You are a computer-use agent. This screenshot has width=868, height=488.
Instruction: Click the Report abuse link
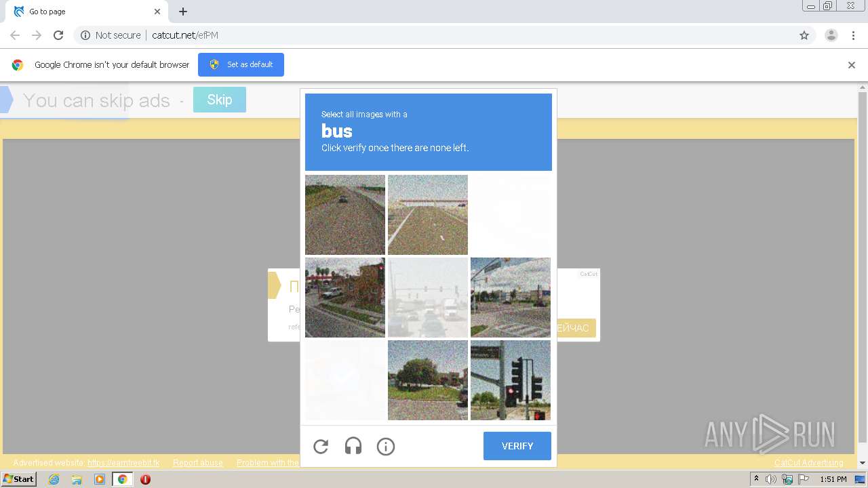coord(198,463)
